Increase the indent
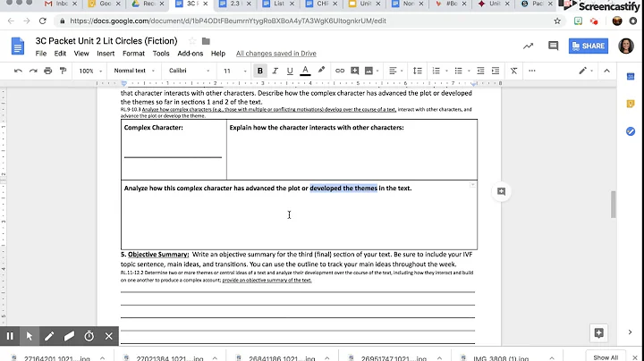This screenshot has height=361, width=644. point(496,71)
